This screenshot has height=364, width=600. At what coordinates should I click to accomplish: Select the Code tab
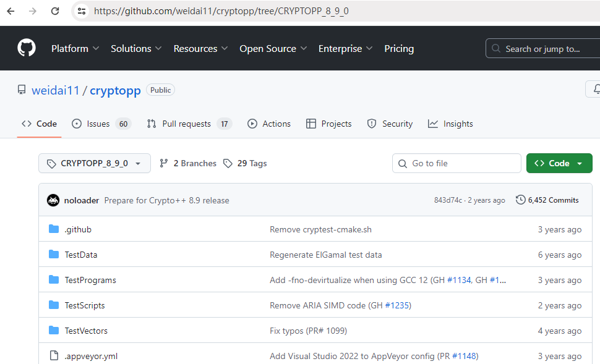(39, 124)
